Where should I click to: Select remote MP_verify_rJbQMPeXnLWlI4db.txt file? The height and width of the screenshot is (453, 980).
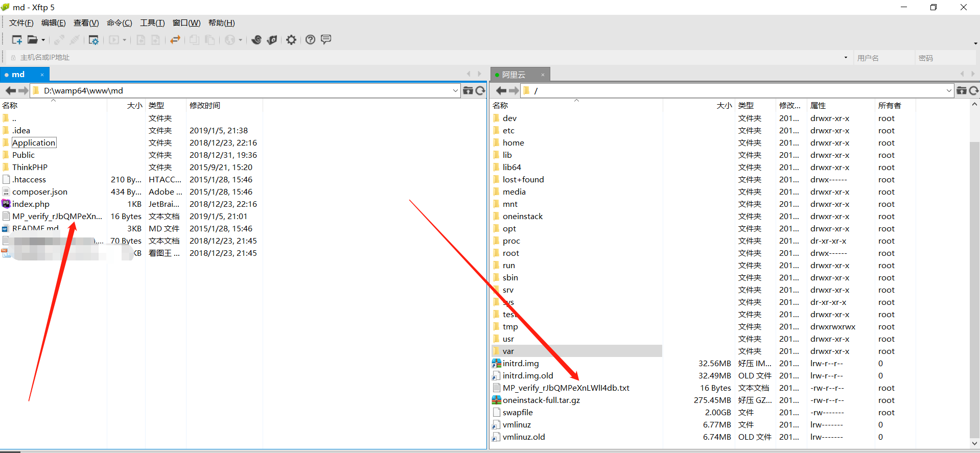tap(566, 388)
